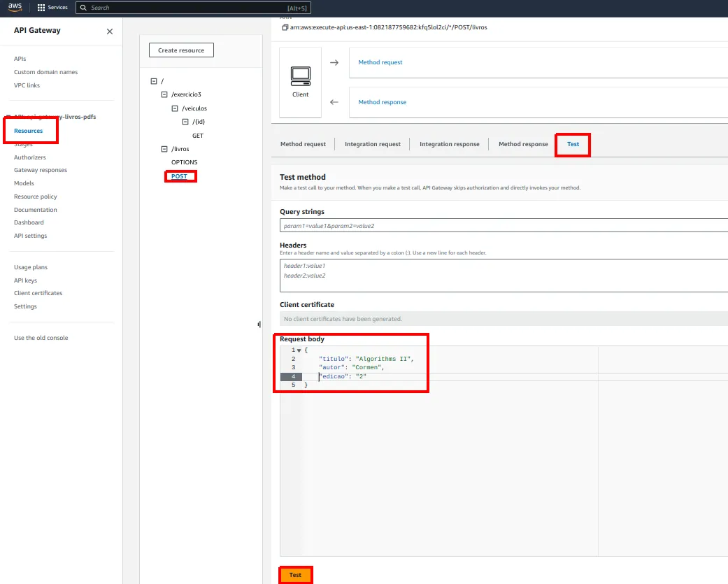Open API keys page
This screenshot has width=728, height=584.
(26, 280)
